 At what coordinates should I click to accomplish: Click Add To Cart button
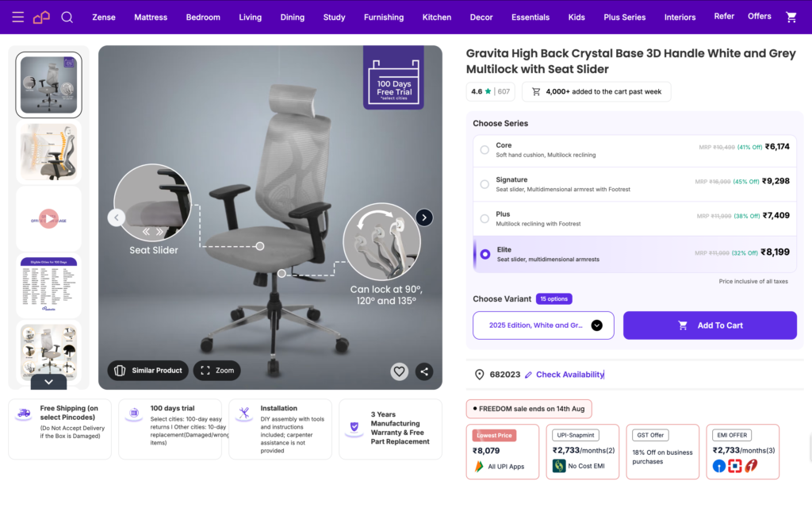[710, 325]
